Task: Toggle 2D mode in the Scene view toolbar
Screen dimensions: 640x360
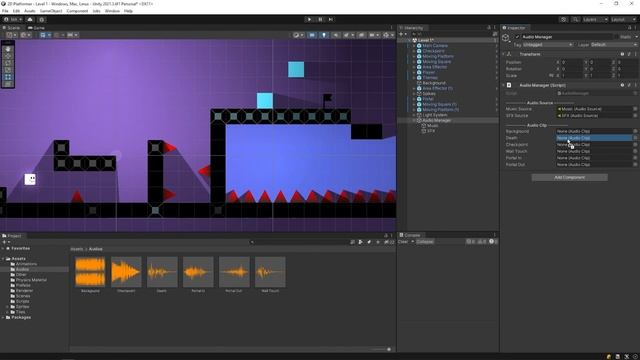Action: pyautogui.click(x=312, y=35)
